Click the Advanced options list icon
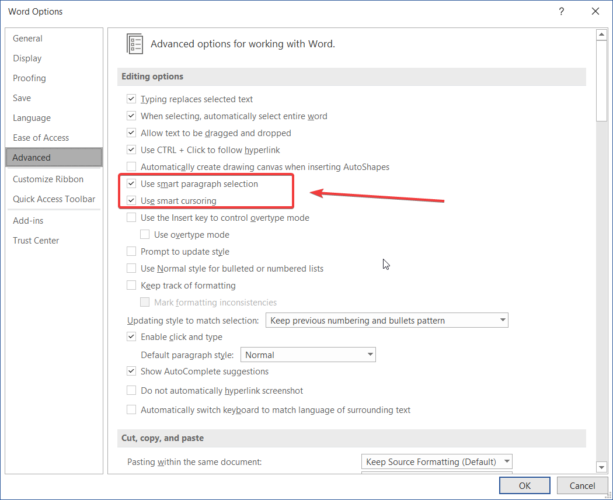This screenshot has width=613, height=500. pos(134,43)
